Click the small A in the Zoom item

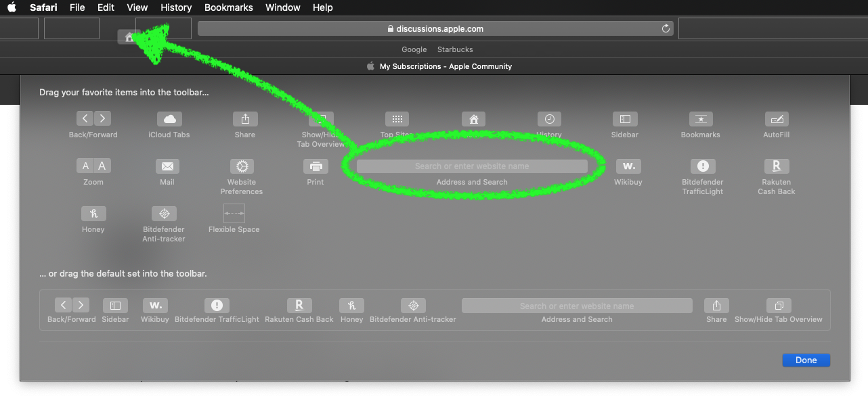pos(85,166)
